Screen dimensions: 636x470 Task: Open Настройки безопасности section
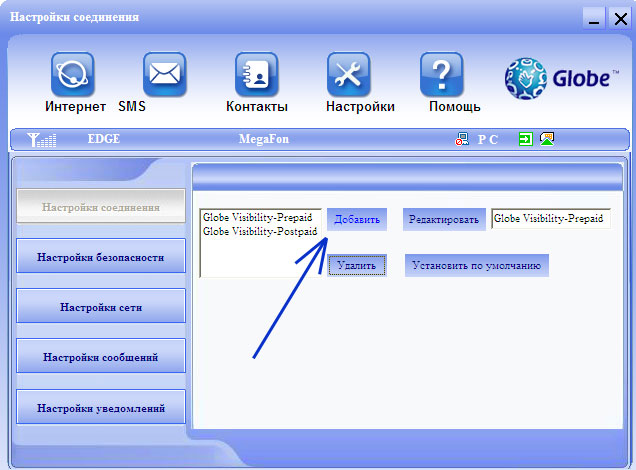click(101, 257)
